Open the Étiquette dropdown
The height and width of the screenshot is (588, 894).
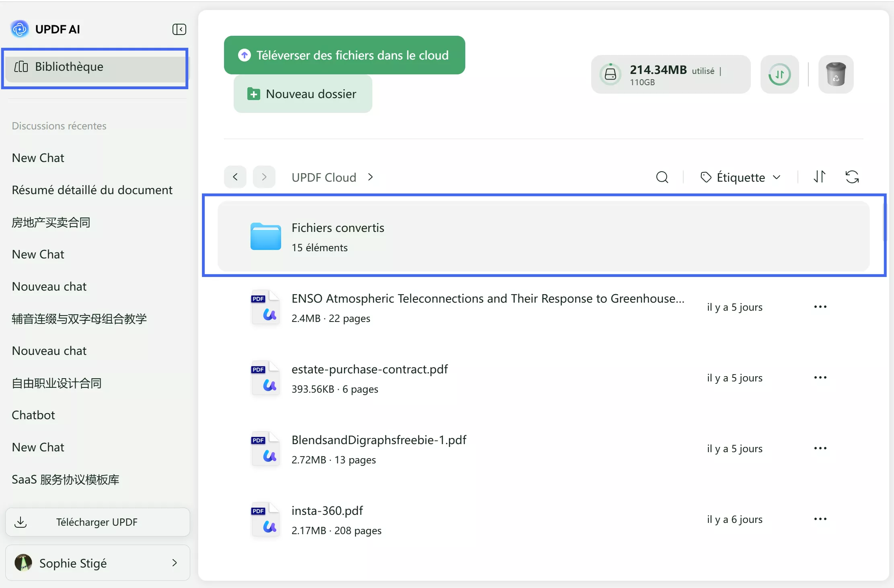click(x=740, y=177)
